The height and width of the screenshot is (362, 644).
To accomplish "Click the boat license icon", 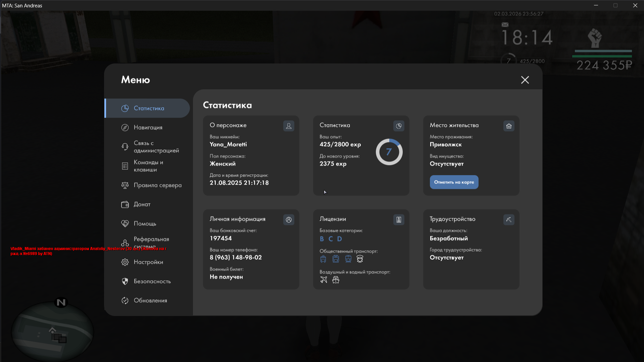I will (336, 280).
